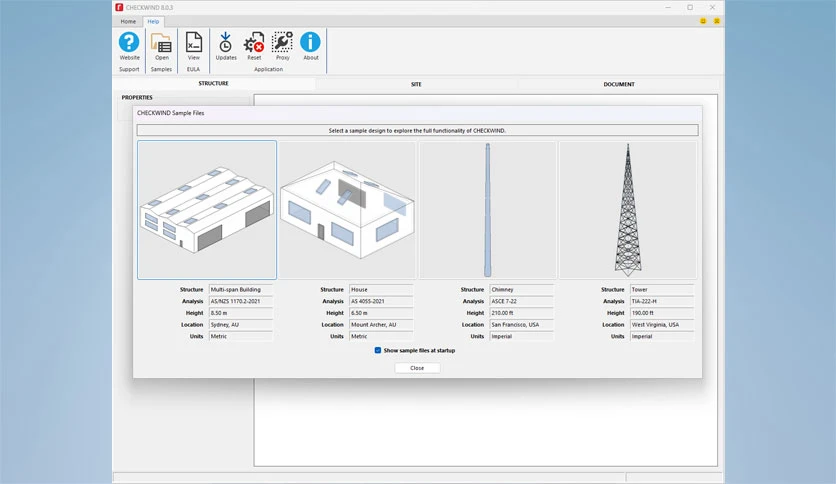Click the AS/NZS 1170.2-2021 analysis field
The width and height of the screenshot is (836, 484).
(240, 301)
